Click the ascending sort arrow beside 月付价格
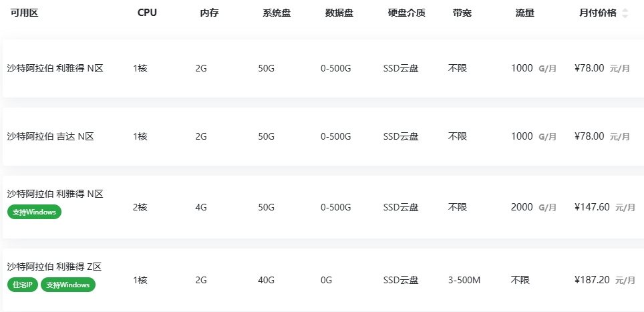Screen dimensions: 644x312 click(x=625, y=10)
